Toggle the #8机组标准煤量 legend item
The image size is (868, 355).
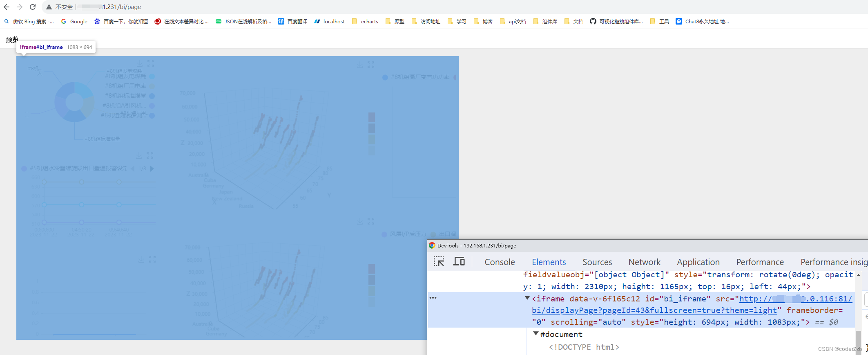click(x=130, y=96)
